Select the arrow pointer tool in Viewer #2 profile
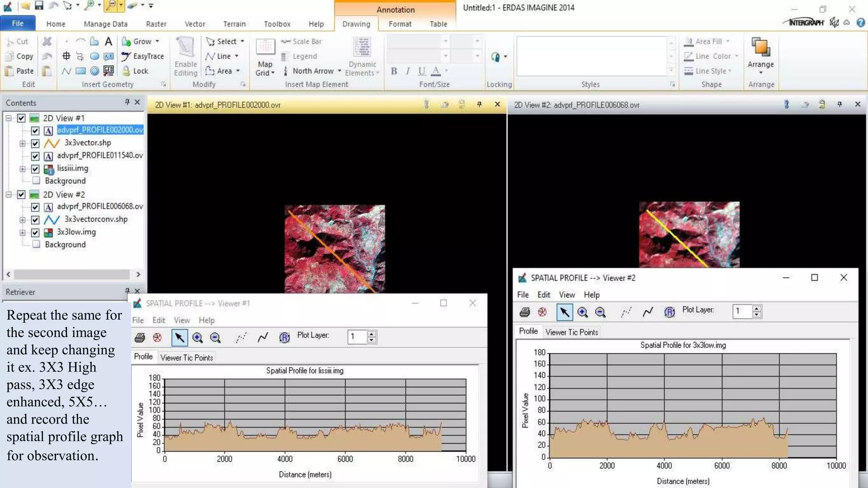This screenshot has width=868, height=488. tap(564, 312)
